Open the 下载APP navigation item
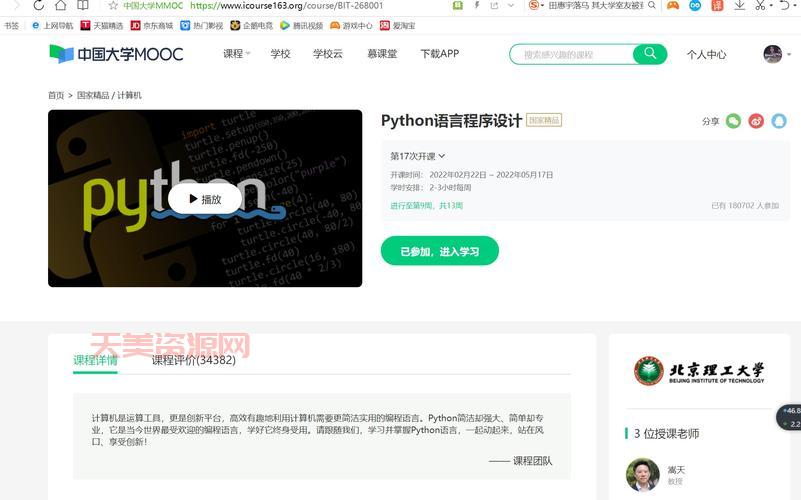801x500 pixels. click(440, 54)
